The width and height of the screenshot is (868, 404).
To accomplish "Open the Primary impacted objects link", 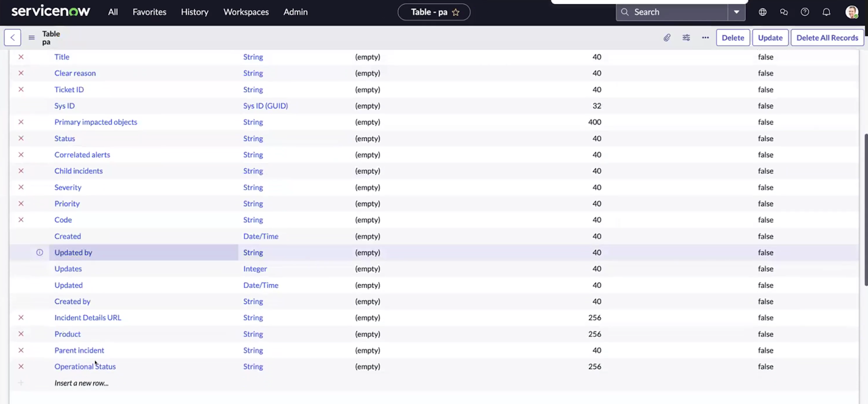I will click(96, 122).
